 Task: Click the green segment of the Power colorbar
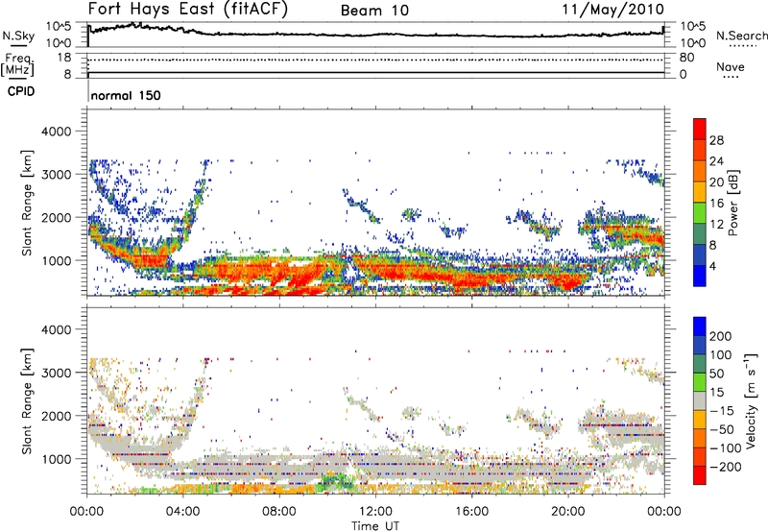[x=700, y=212]
